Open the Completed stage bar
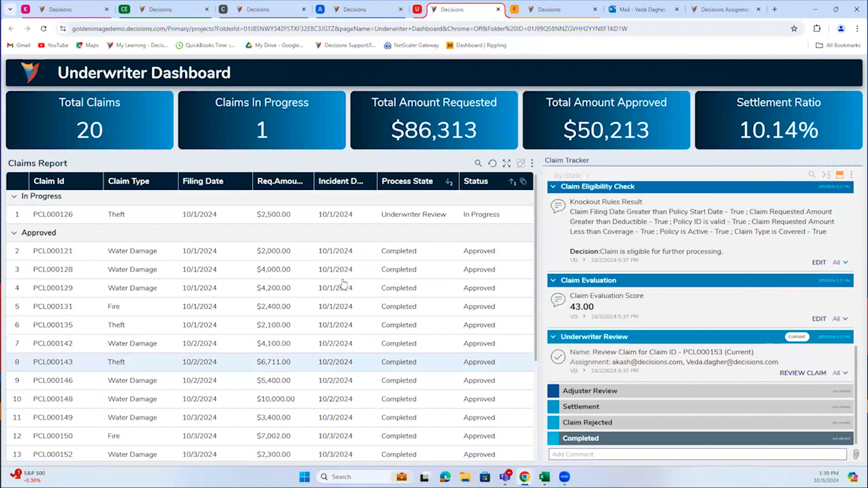Viewport: 868px width, 488px height. (700, 438)
